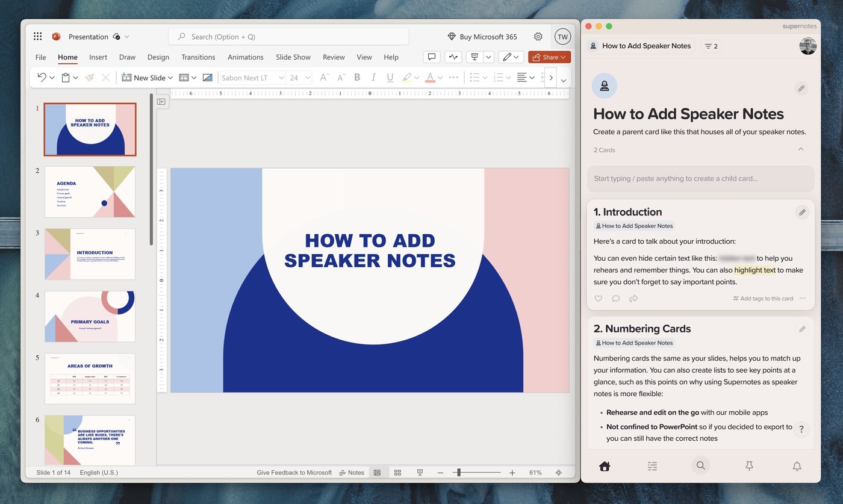Viewport: 843px width, 504px height.
Task: Go to Supernotes home
Action: tap(604, 465)
